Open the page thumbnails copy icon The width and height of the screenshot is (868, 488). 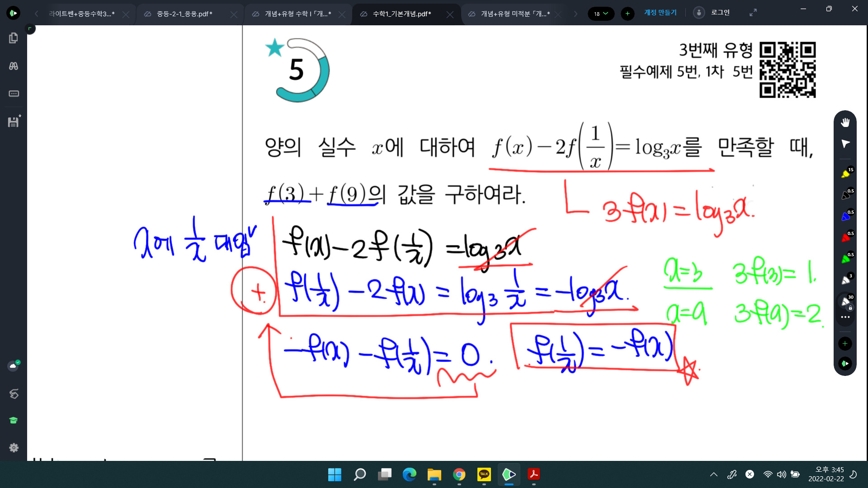[x=14, y=38]
